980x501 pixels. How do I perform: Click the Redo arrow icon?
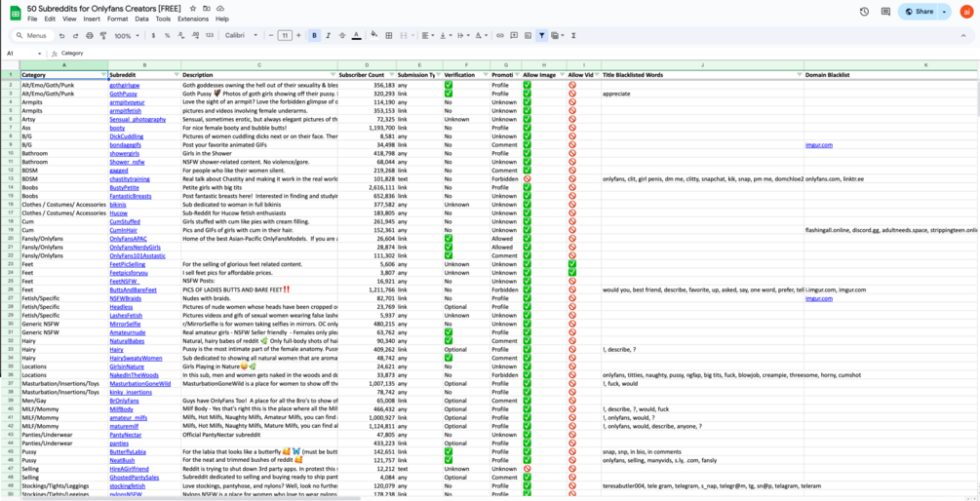[x=76, y=36]
